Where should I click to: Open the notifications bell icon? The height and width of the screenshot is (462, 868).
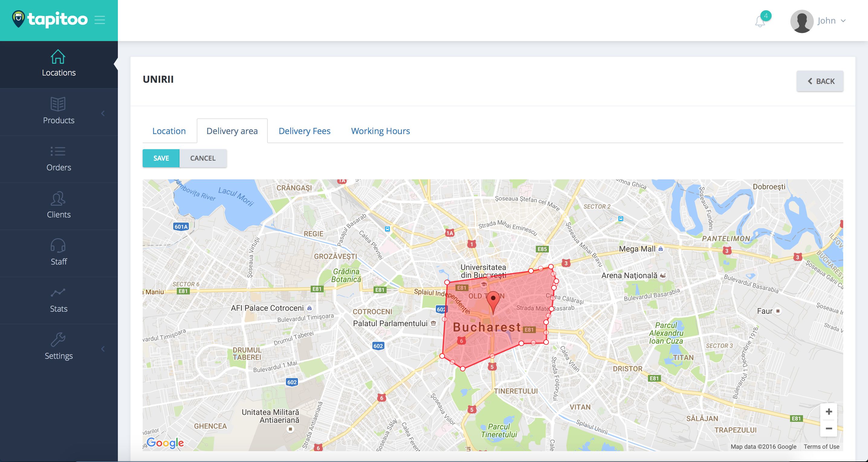pyautogui.click(x=760, y=21)
